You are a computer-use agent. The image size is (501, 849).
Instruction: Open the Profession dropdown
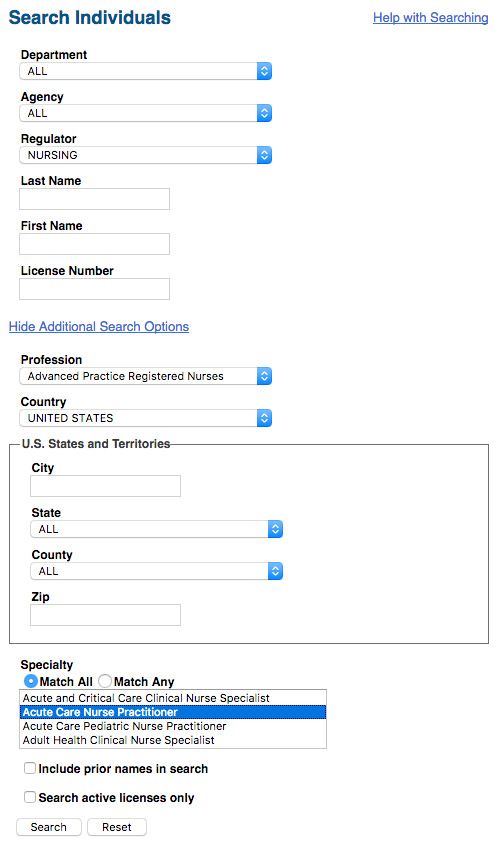(x=145, y=376)
